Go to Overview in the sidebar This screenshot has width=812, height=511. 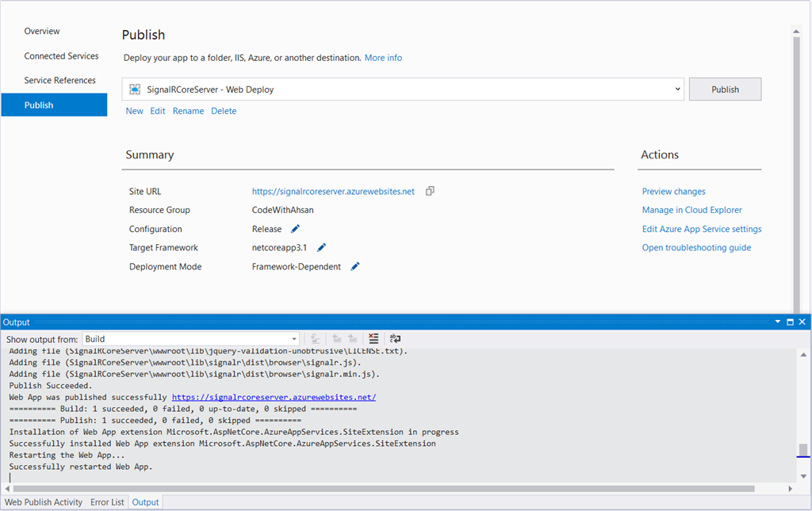point(42,31)
